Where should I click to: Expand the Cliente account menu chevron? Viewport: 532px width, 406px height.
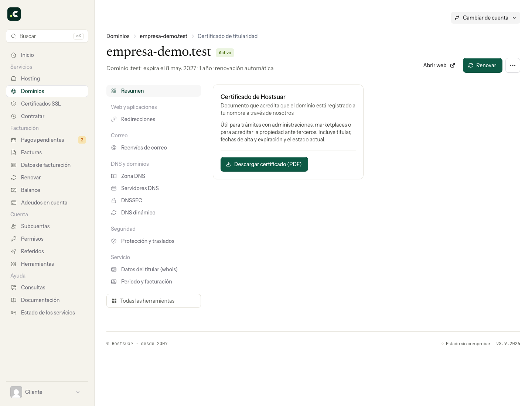coord(78,392)
